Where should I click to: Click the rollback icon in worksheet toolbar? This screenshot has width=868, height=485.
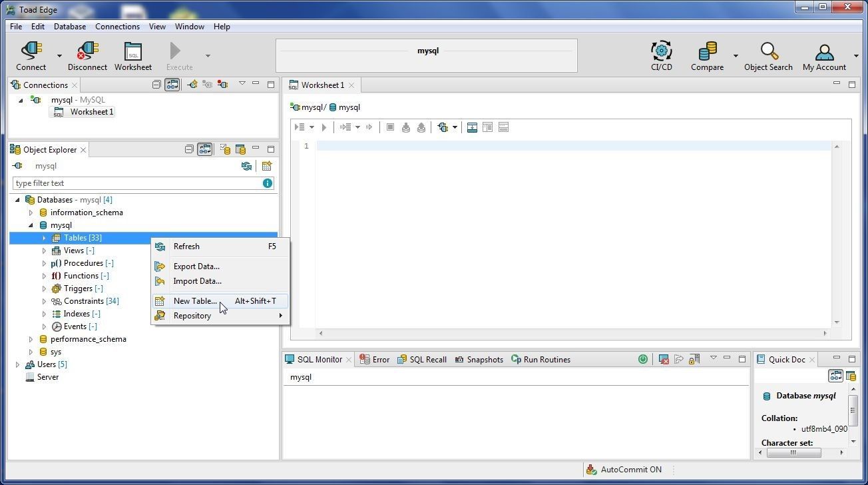point(421,127)
